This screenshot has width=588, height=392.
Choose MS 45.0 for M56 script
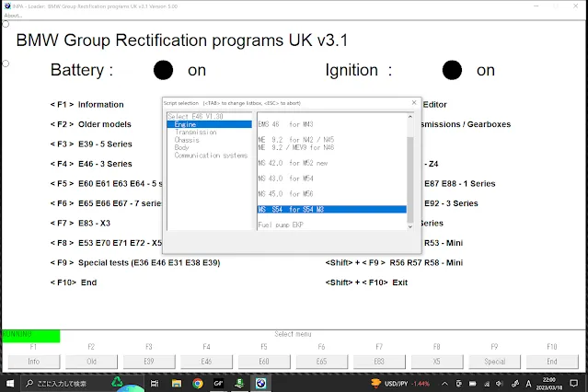point(285,193)
